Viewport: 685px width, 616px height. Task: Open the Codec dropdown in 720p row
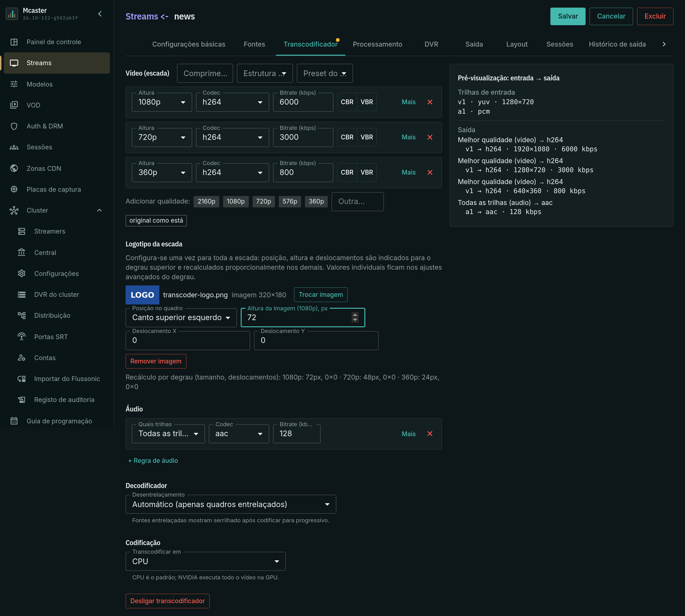[x=233, y=137]
